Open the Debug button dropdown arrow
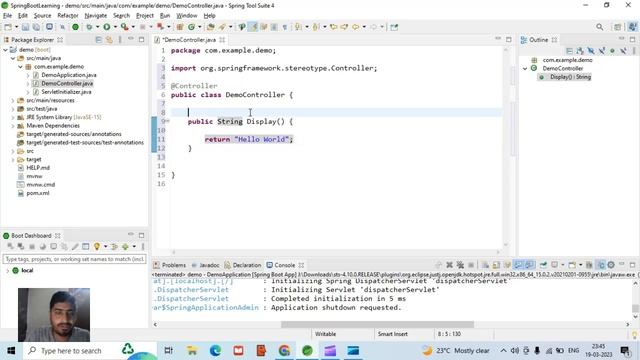This screenshot has height=360, width=640. [97, 27]
